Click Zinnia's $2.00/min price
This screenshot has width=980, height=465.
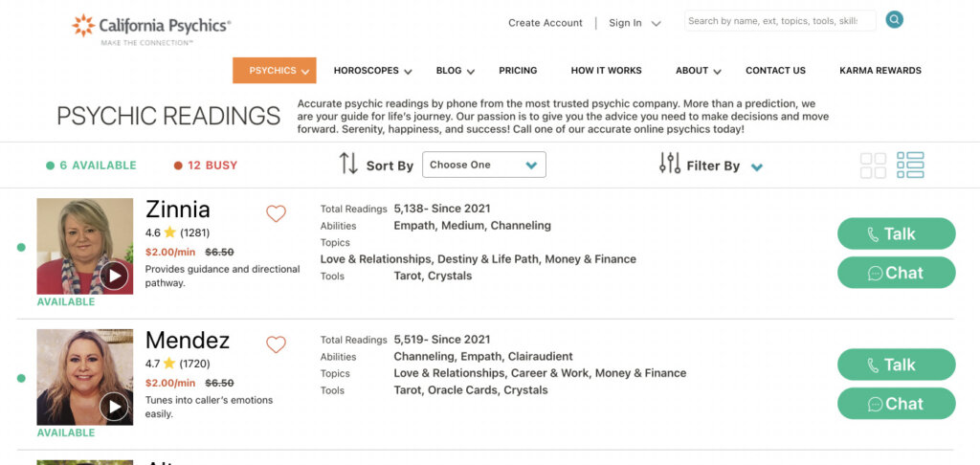(x=170, y=252)
